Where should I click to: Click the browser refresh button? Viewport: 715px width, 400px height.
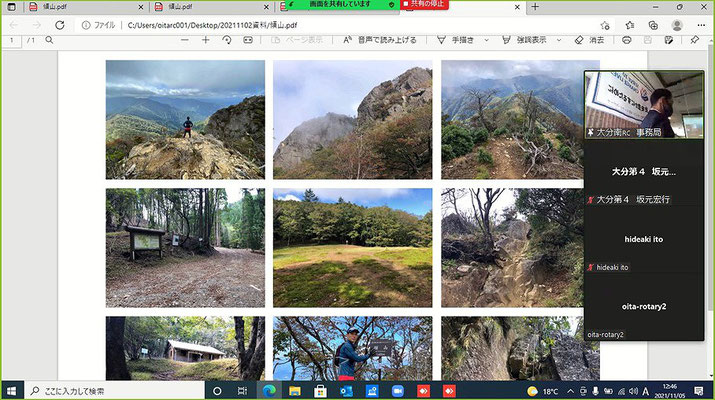pos(60,26)
